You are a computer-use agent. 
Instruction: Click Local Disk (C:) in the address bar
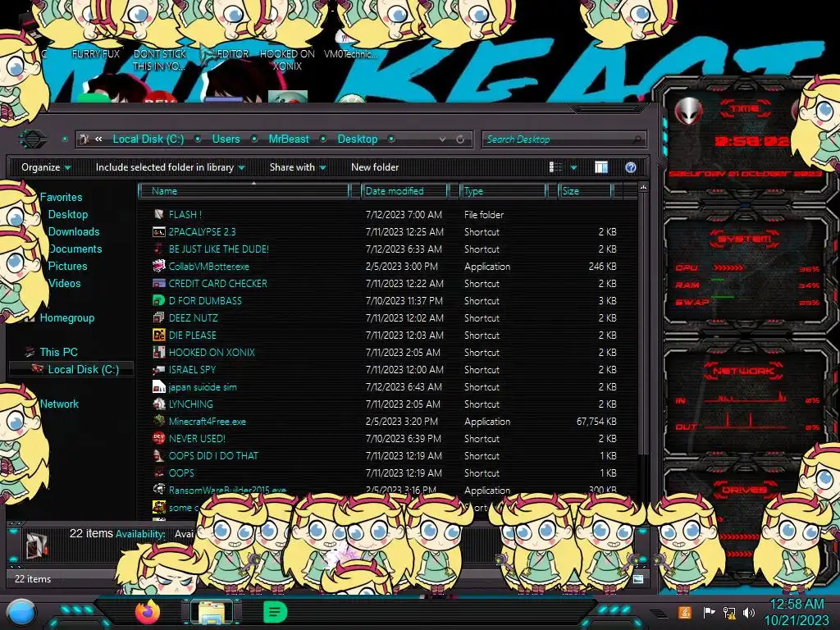click(x=148, y=139)
